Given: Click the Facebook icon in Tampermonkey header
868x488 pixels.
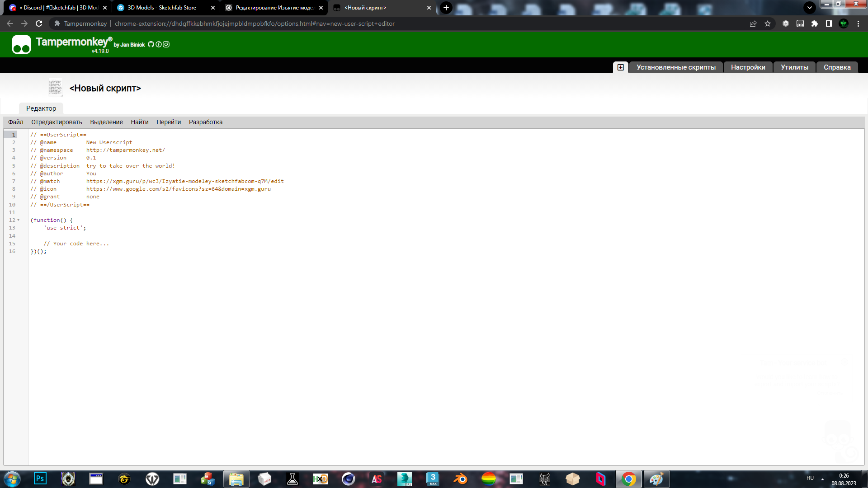Looking at the screenshot, I should pos(159,44).
